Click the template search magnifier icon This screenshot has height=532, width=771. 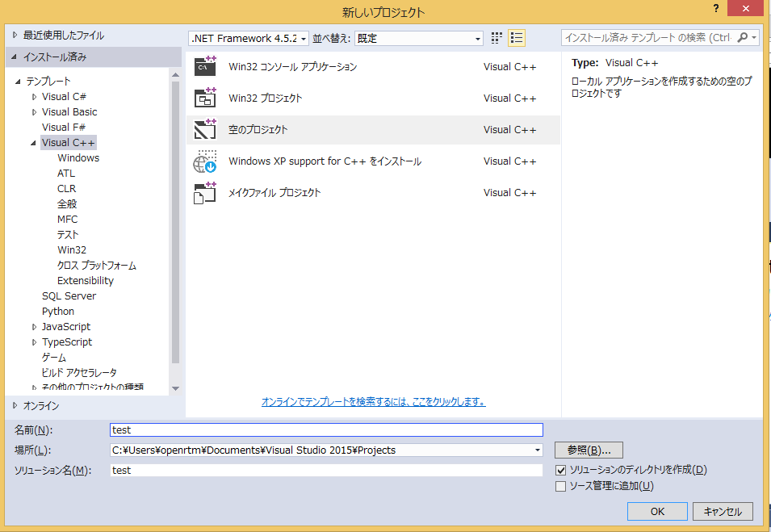coord(743,38)
